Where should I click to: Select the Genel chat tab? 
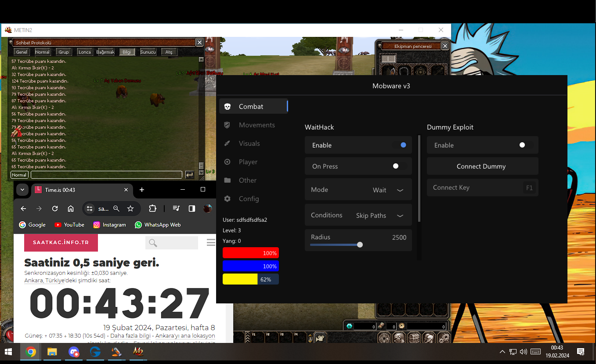pos(22,52)
